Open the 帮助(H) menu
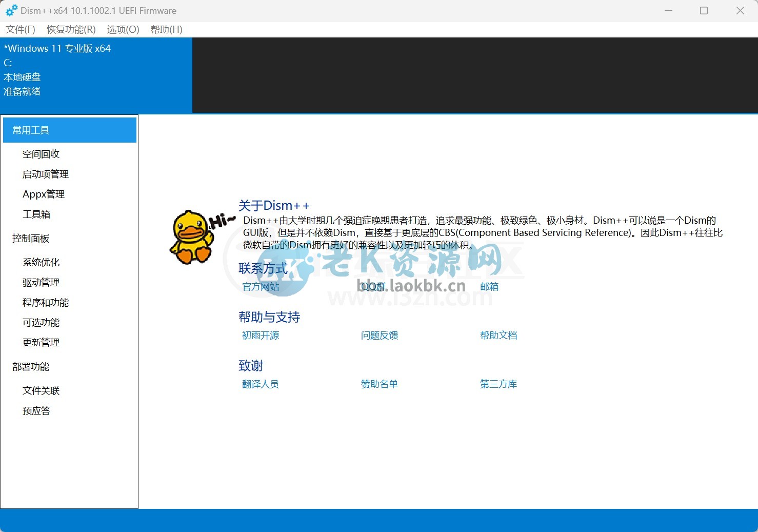758x532 pixels. [x=167, y=29]
